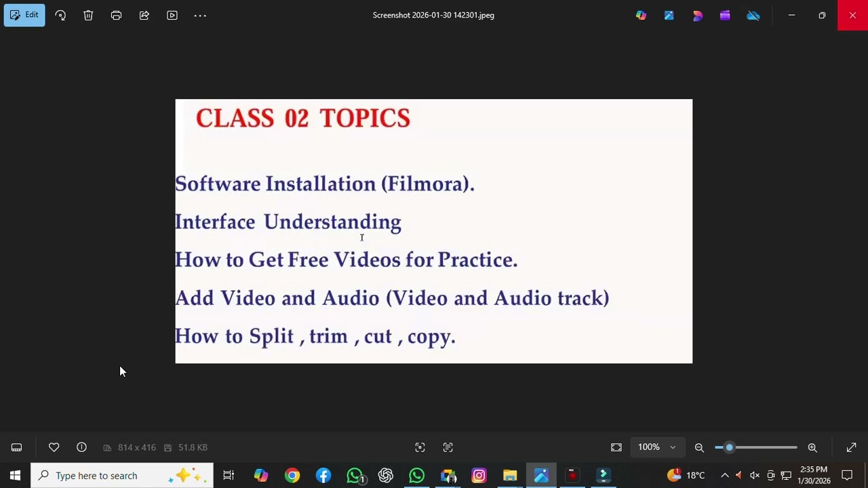Click the 51.8 KB file size
868x488 pixels.
click(186, 447)
